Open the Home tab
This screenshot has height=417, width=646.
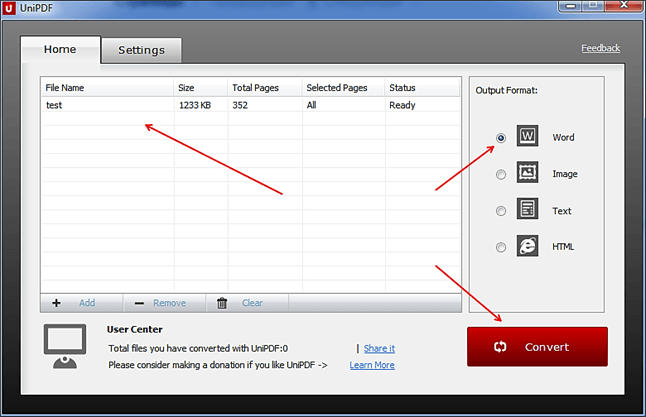tap(60, 49)
